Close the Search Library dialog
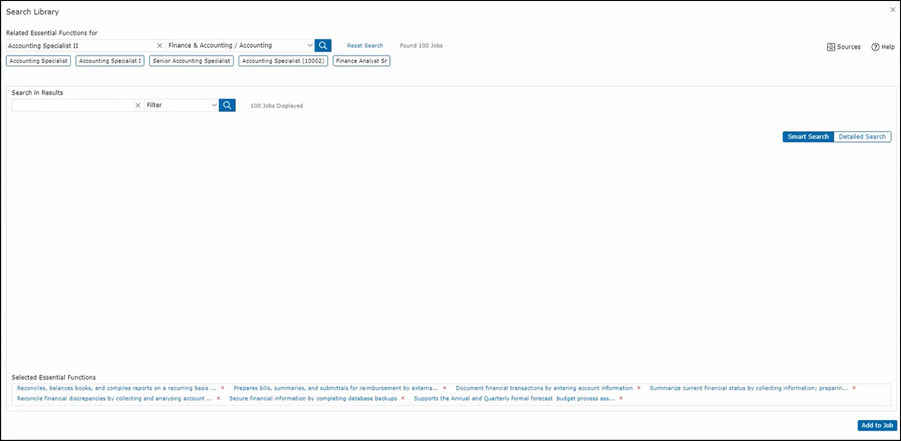Screen dimensions: 901x441 pos(892,10)
